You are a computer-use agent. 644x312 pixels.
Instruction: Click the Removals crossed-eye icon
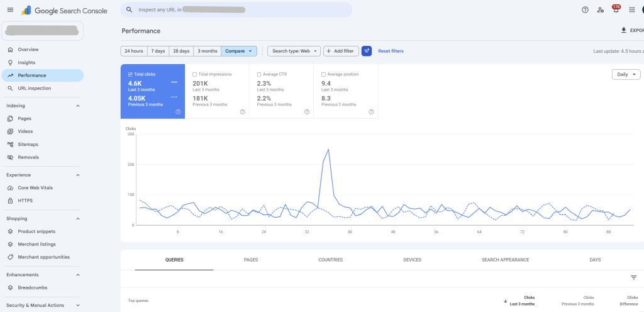[x=10, y=157]
